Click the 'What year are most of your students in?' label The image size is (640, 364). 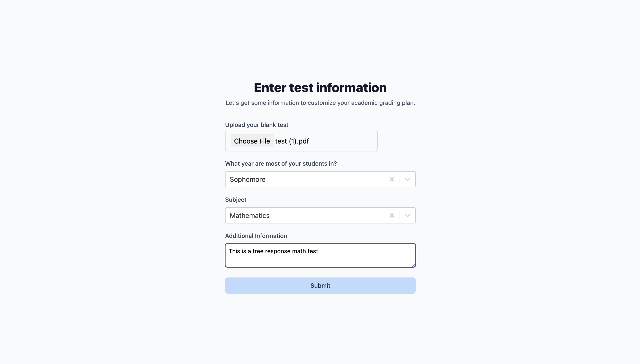(281, 164)
